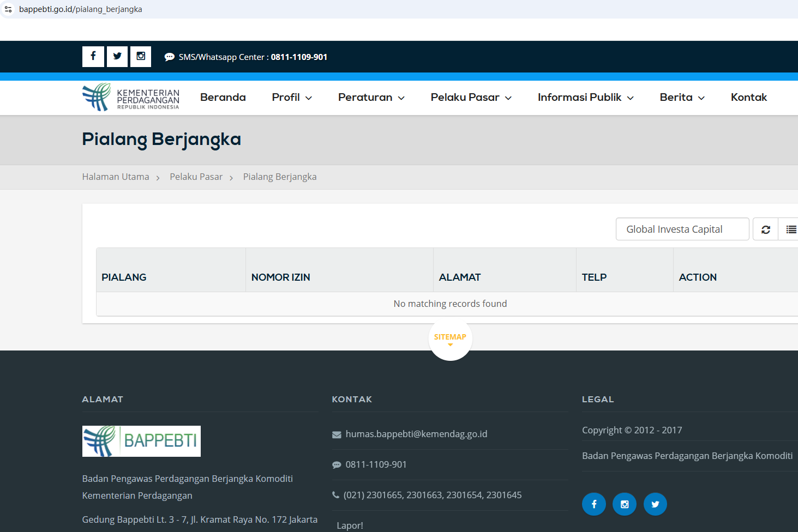Image resolution: width=798 pixels, height=532 pixels.
Task: Click the Instagram icon in top bar
Action: click(141, 57)
